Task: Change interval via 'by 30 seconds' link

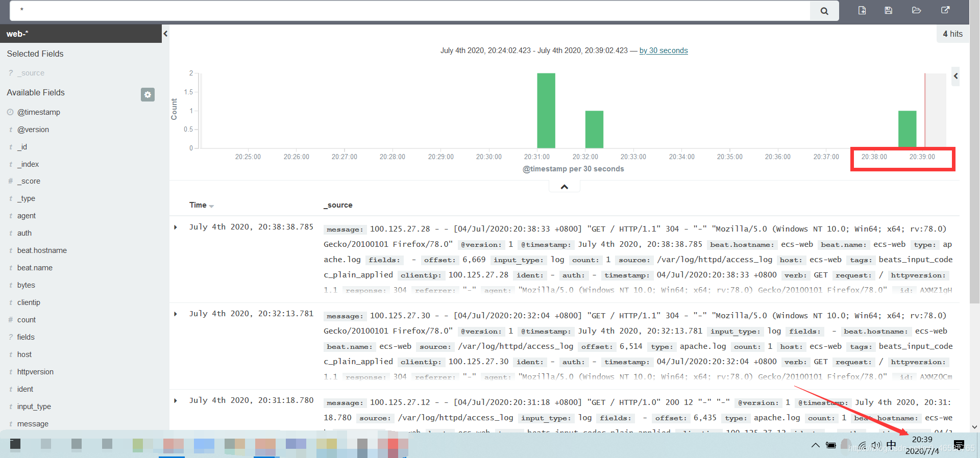Action: coord(664,50)
